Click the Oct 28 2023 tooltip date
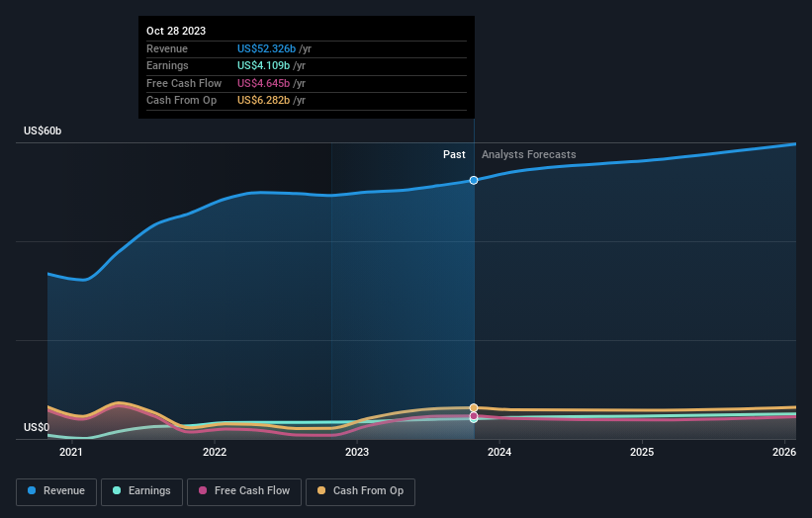 176,31
